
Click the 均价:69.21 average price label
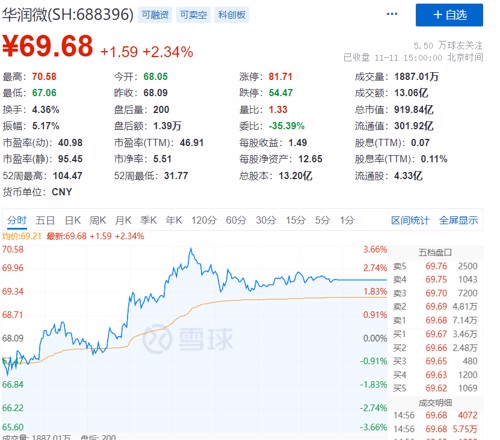pyautogui.click(x=22, y=236)
